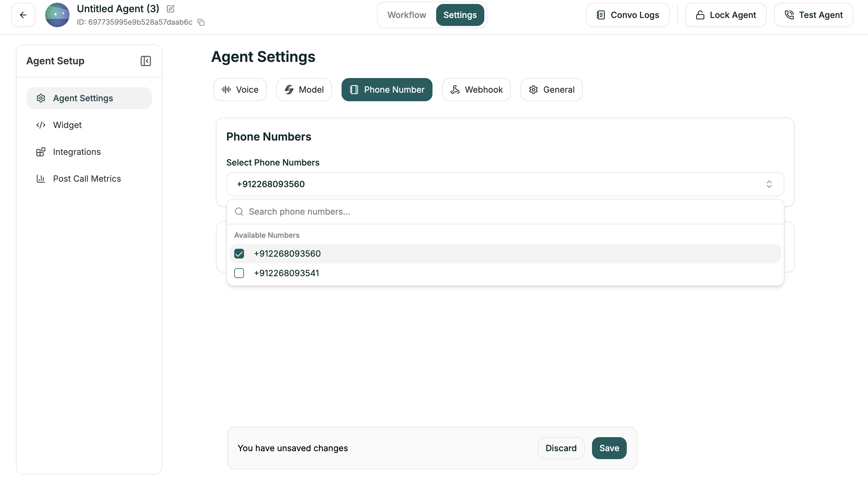
Task: Uncheck phone number +912268093560
Action: [239, 253]
